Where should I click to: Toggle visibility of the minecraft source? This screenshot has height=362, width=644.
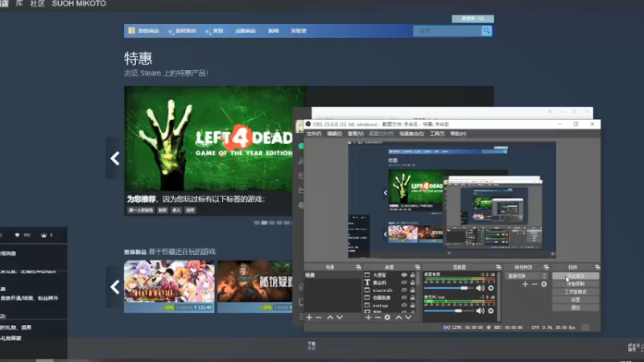point(404,290)
